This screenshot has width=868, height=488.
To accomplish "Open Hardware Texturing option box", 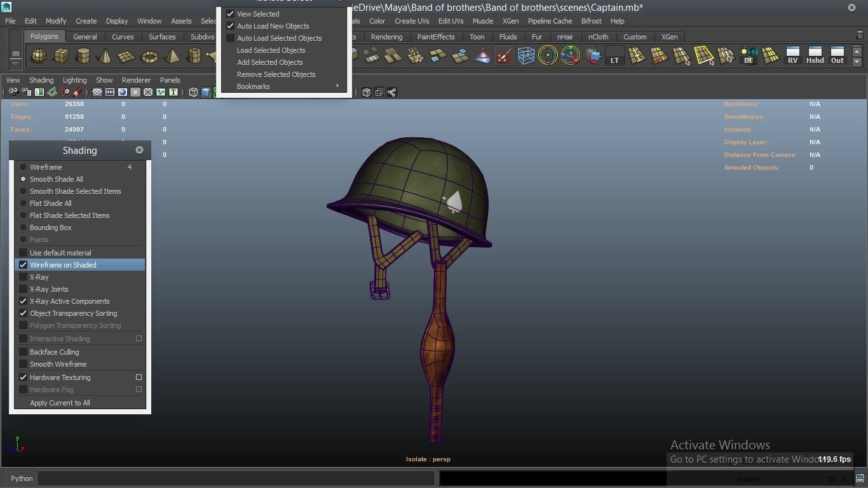I will click(139, 377).
